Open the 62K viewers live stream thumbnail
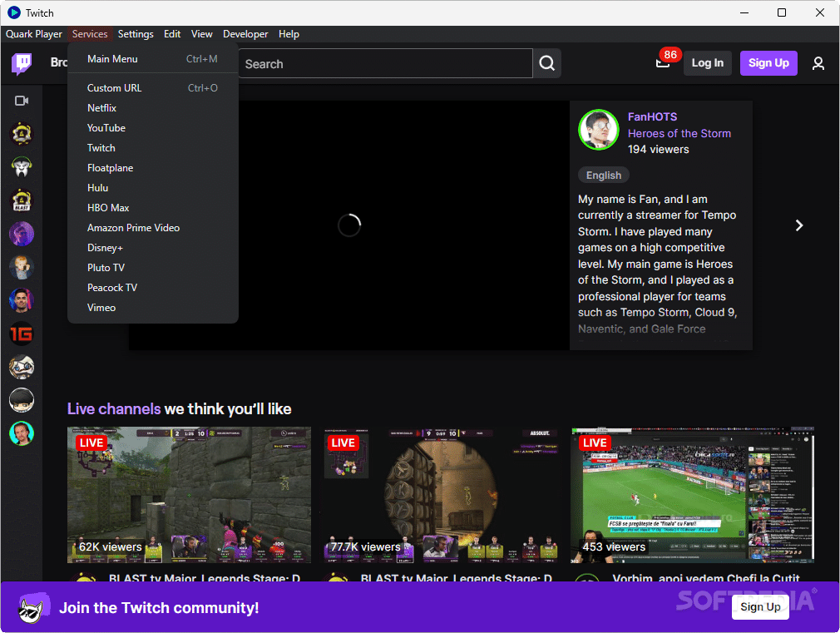The height and width of the screenshot is (633, 840). [189, 495]
